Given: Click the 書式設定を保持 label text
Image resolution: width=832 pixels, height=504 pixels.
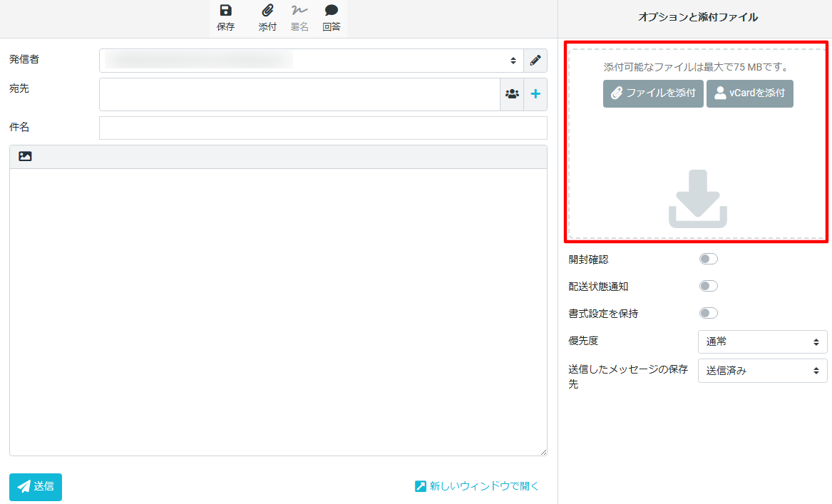Looking at the screenshot, I should (x=603, y=314).
